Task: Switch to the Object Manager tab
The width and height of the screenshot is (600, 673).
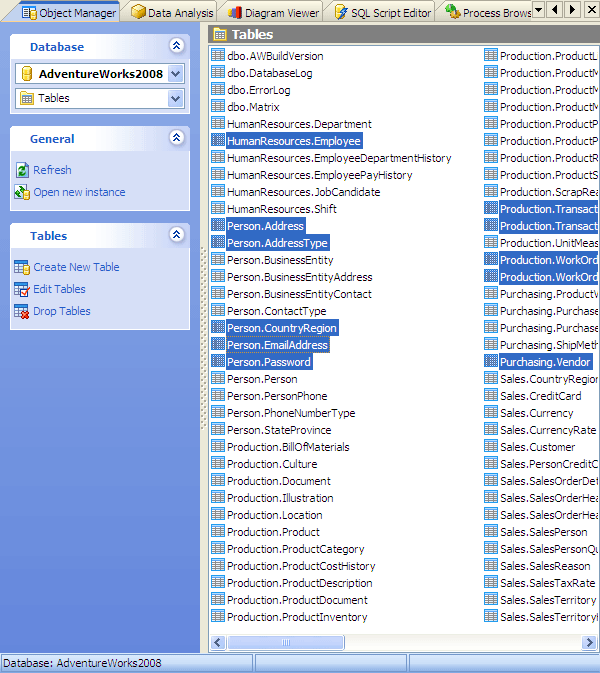Action: tap(70, 13)
